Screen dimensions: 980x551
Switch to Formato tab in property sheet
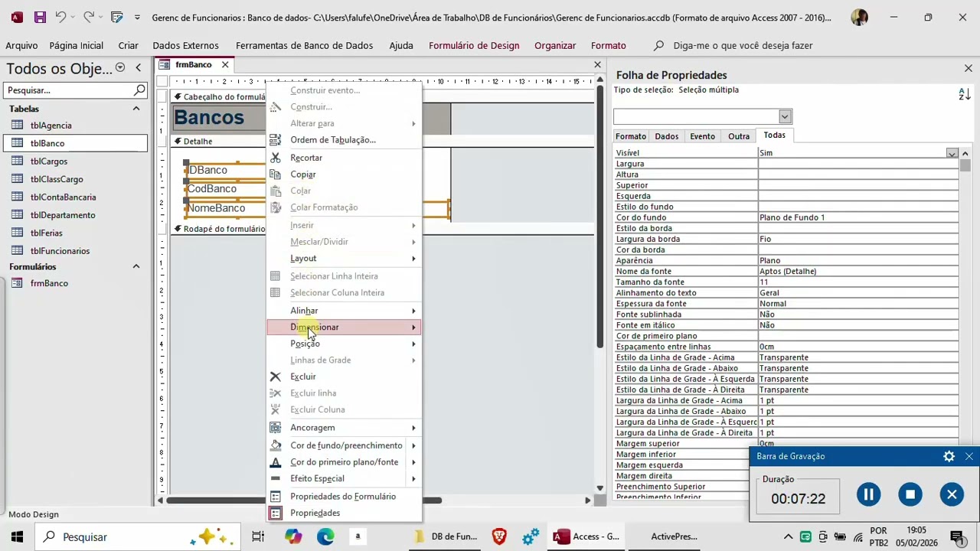pyautogui.click(x=631, y=136)
